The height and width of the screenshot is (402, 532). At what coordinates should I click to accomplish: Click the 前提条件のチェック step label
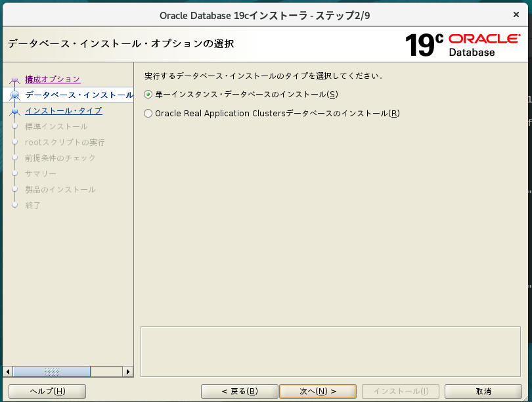pyautogui.click(x=60, y=158)
